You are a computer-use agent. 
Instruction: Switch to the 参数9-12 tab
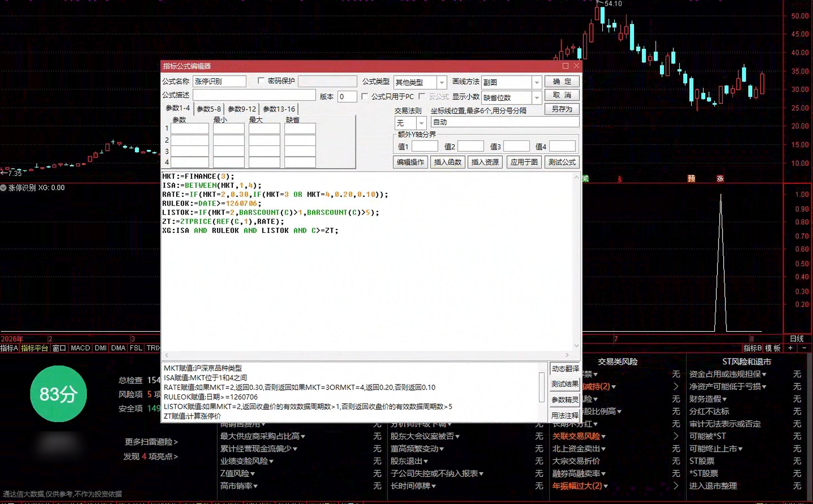click(x=242, y=109)
